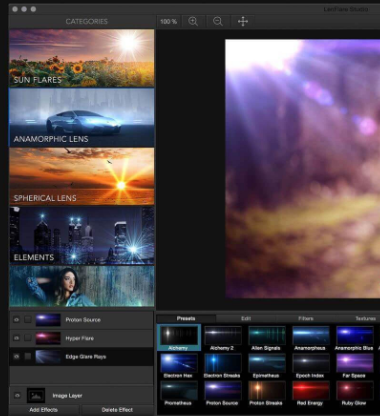
Task: Switch to the Textures tab
Action: click(x=365, y=318)
